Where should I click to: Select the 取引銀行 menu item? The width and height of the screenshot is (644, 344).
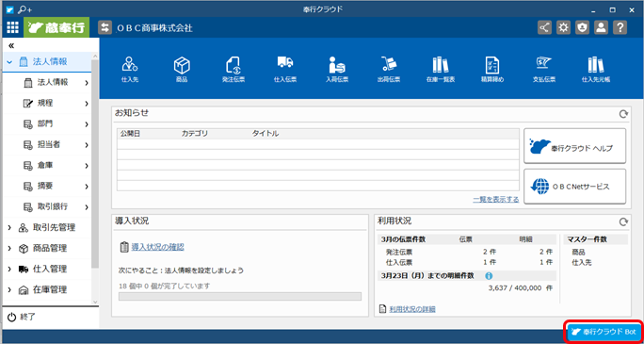click(x=52, y=206)
